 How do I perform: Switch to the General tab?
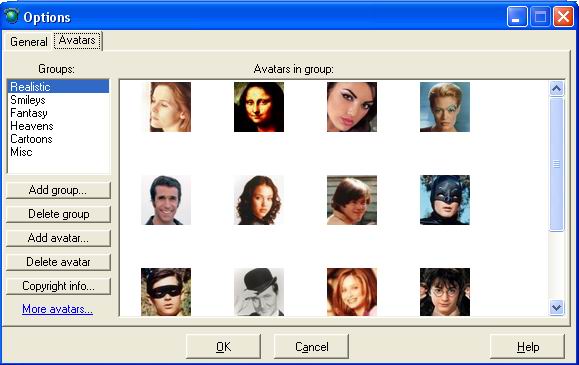(29, 42)
